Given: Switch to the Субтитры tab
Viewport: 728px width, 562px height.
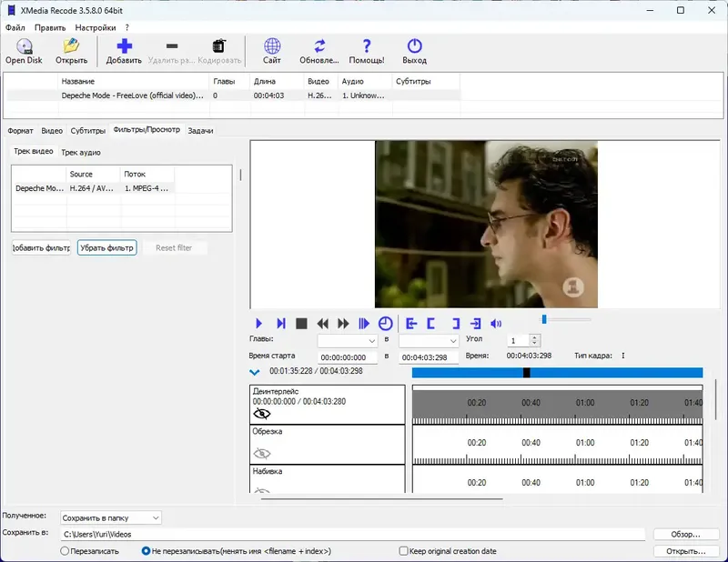Looking at the screenshot, I should point(87,131).
